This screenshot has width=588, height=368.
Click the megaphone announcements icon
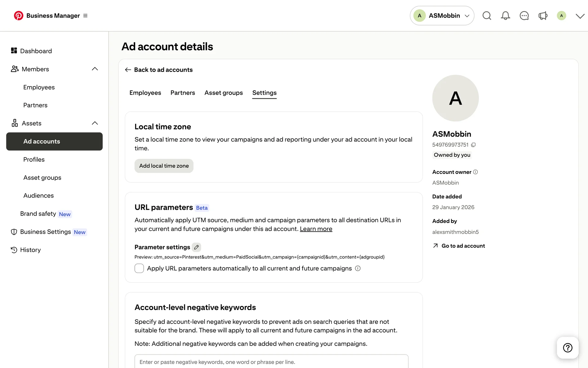[543, 16]
